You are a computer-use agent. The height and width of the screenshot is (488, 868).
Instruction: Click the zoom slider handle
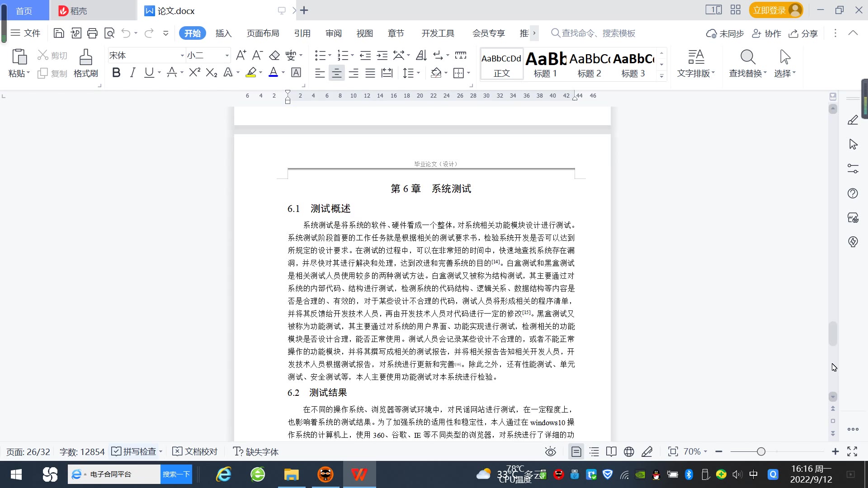pyautogui.click(x=761, y=452)
